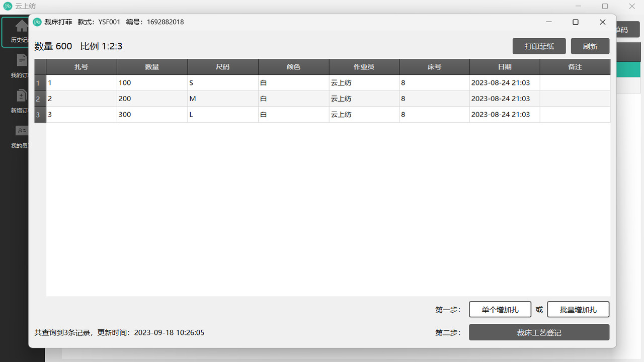Click the empty 备注 cell in row 1

pyautogui.click(x=575, y=83)
